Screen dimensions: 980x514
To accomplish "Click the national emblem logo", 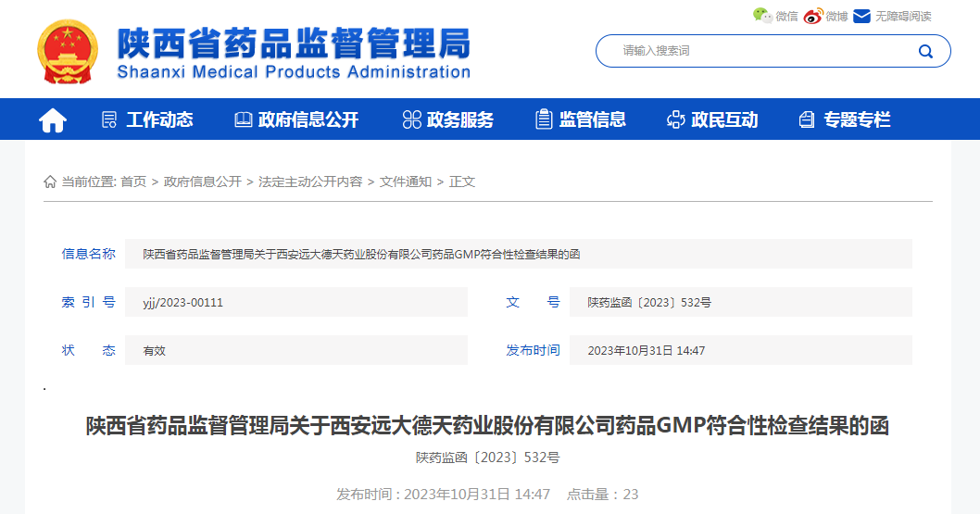I will click(x=68, y=53).
